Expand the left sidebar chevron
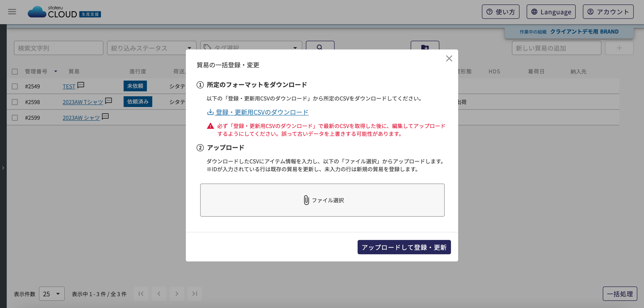The height and width of the screenshot is (308, 644). (3, 168)
